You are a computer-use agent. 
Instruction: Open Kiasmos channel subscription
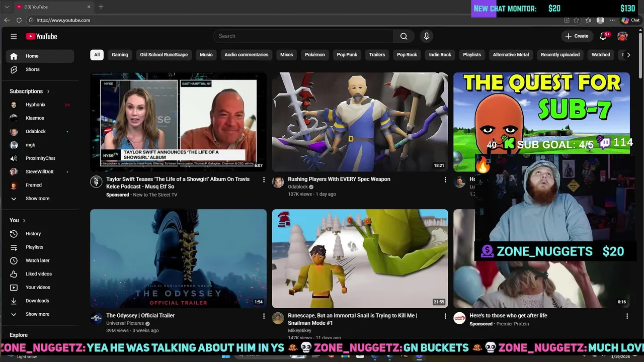[40, 118]
